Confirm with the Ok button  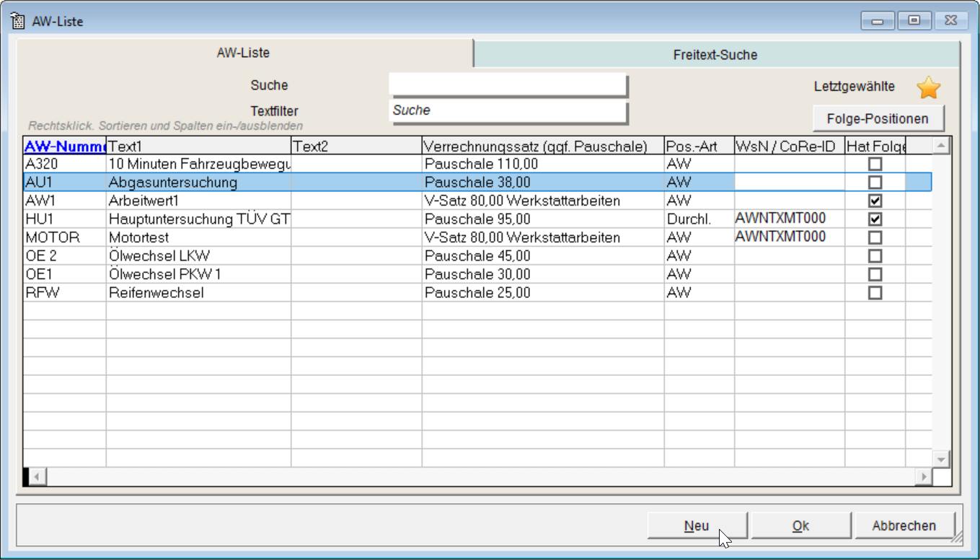coord(800,526)
